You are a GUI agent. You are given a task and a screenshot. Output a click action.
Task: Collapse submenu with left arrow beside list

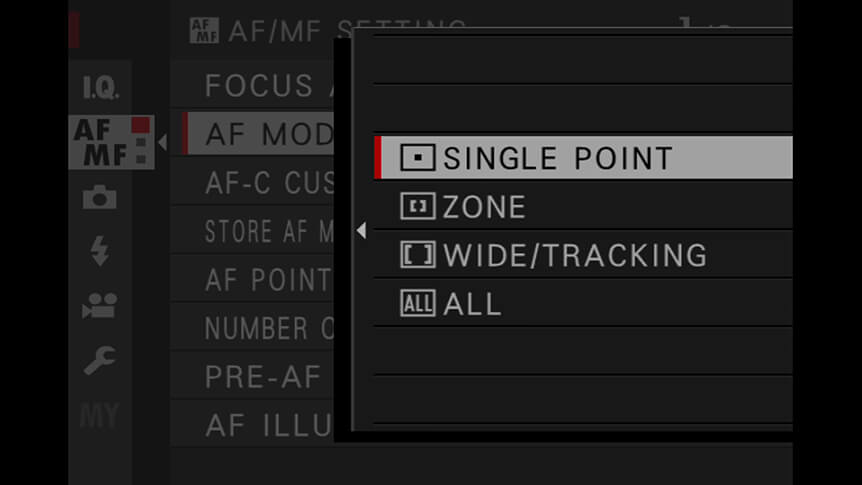click(x=361, y=230)
